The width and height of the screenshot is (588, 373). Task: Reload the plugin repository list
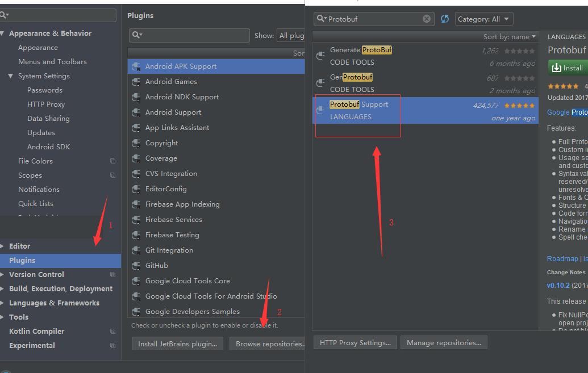pyautogui.click(x=445, y=19)
